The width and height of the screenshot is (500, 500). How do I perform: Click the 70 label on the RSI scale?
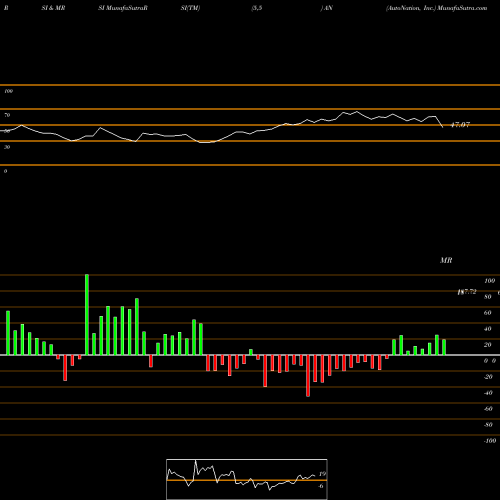tap(7, 115)
